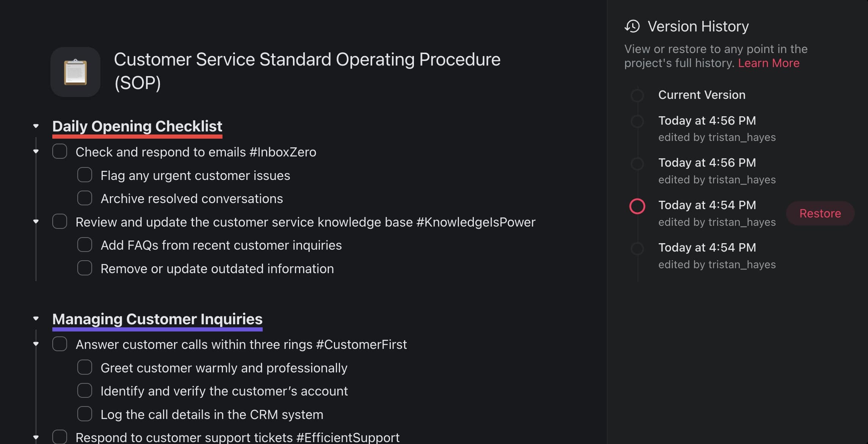
Task: Click the Daily Opening Checklist heading
Action: click(137, 127)
